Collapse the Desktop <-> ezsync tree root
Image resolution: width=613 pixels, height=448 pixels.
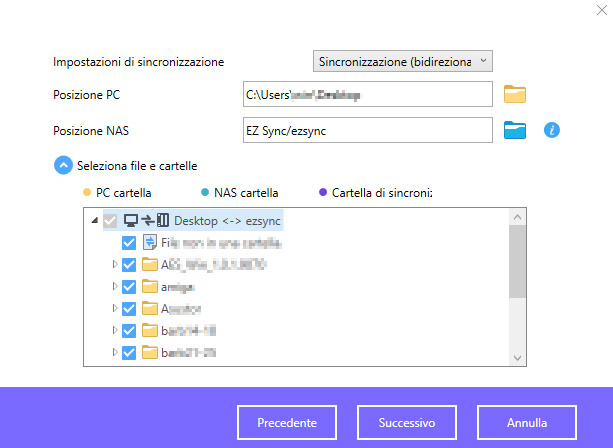click(x=95, y=220)
